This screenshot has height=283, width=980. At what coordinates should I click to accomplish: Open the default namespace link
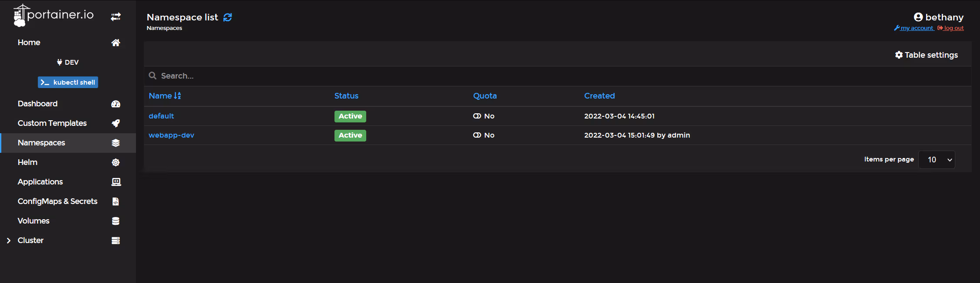pos(161,116)
